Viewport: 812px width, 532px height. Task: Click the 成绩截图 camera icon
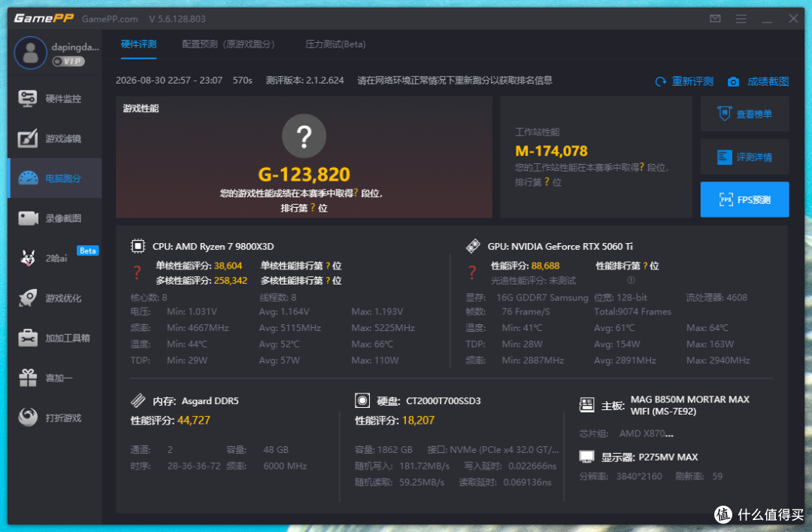click(x=733, y=81)
